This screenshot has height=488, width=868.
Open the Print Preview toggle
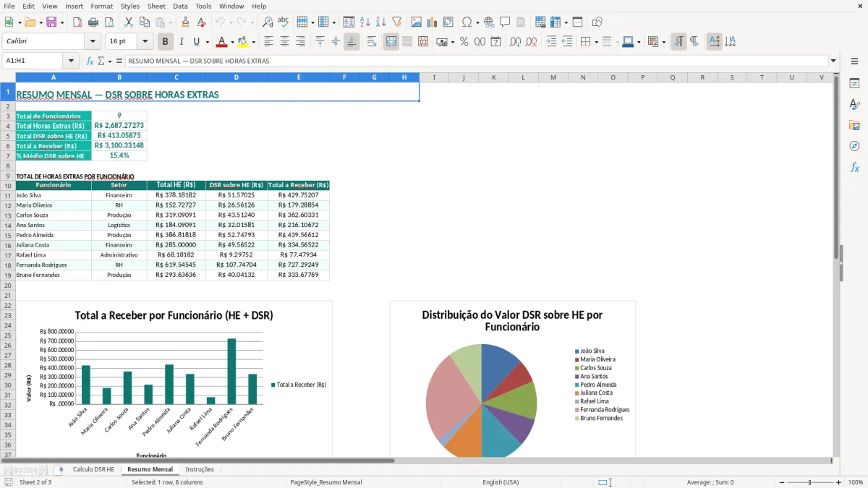click(108, 22)
